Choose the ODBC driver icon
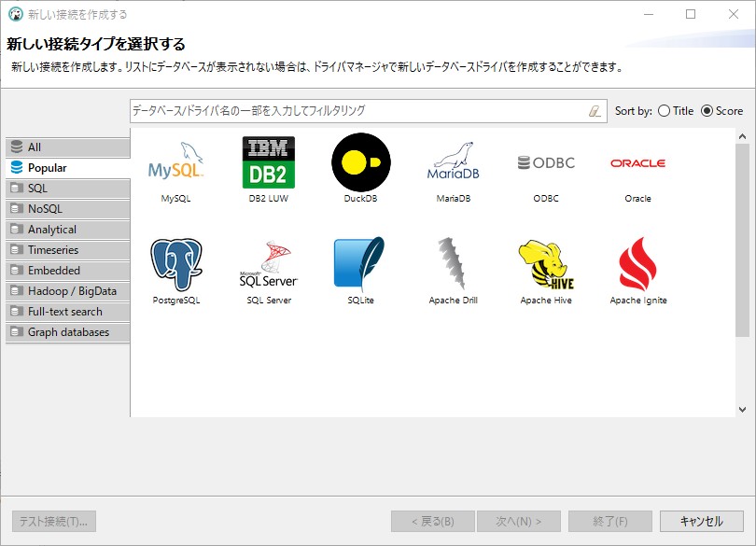This screenshot has width=756, height=546. pos(546,162)
